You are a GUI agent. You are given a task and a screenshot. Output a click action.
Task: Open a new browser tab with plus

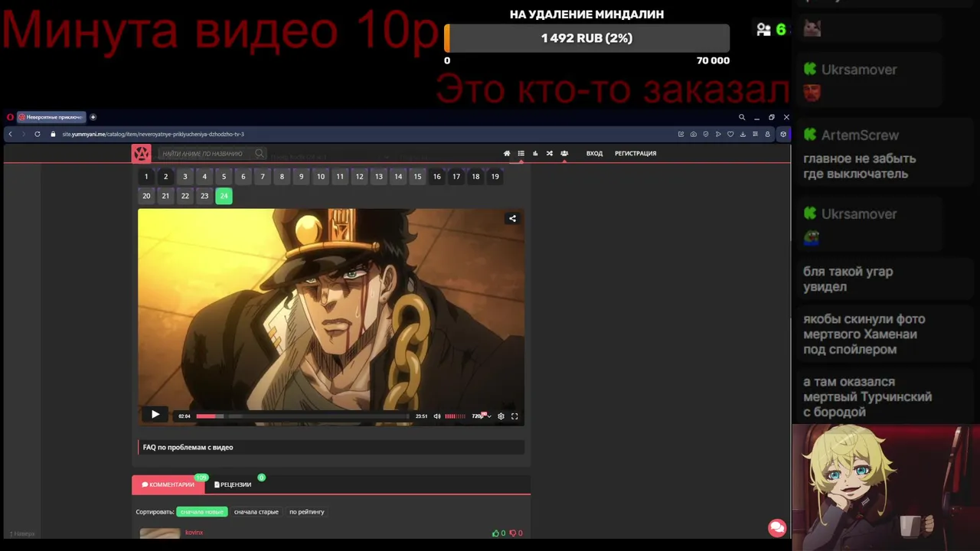click(93, 117)
